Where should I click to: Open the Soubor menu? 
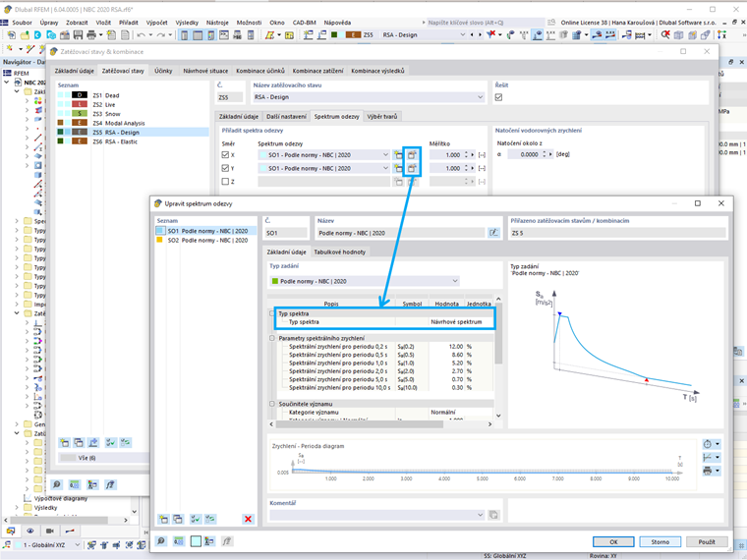pos(22,23)
